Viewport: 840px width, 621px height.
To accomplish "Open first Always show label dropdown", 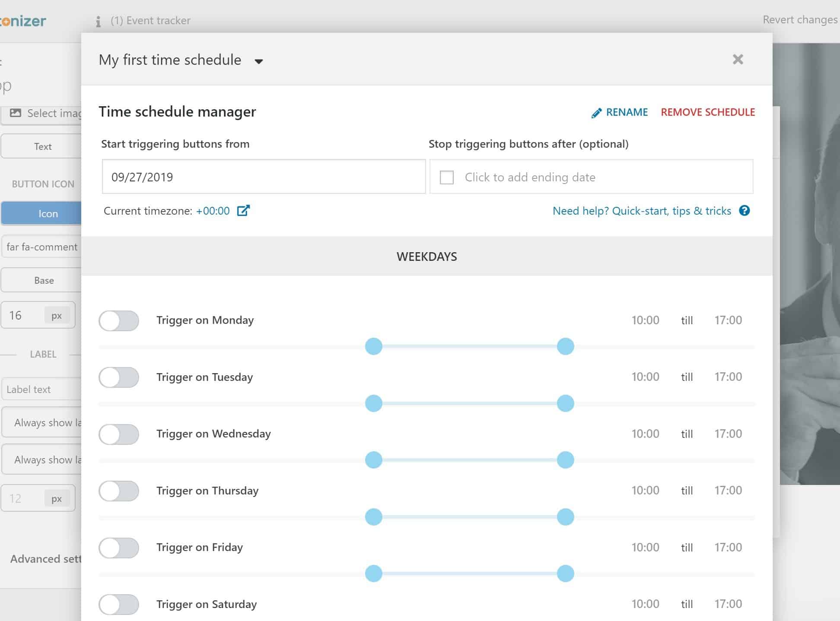I will (41, 422).
